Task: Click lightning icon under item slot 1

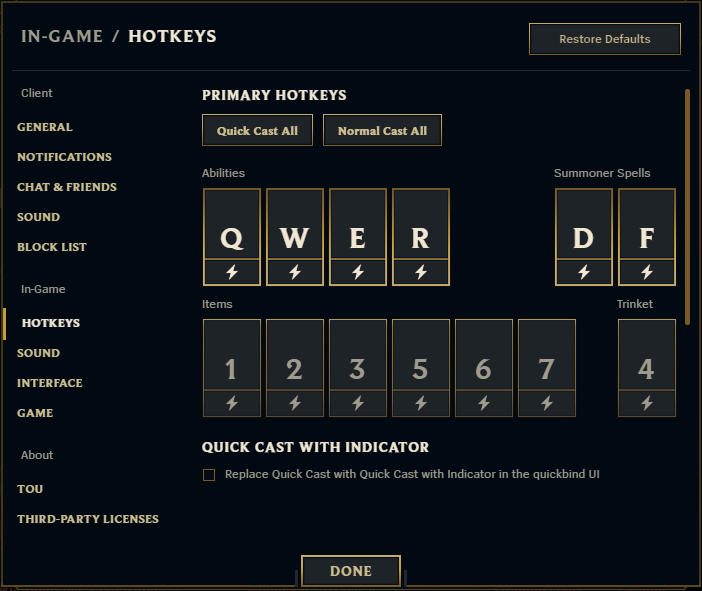Action: coord(232,403)
